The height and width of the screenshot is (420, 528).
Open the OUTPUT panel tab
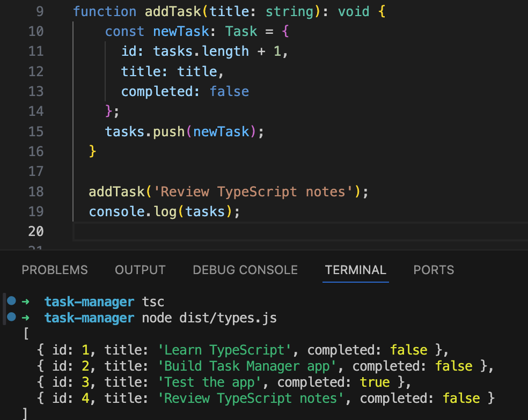[140, 270]
